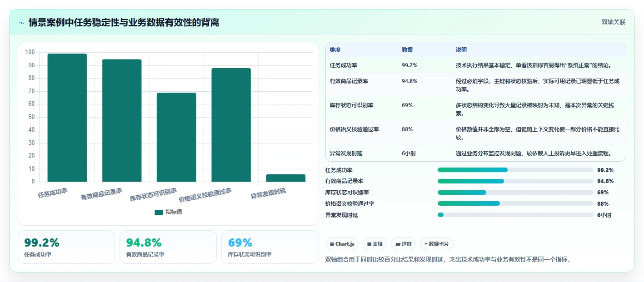The height and width of the screenshot is (282, 644).
Task: Select the 进度 tag button
Action: [404, 244]
